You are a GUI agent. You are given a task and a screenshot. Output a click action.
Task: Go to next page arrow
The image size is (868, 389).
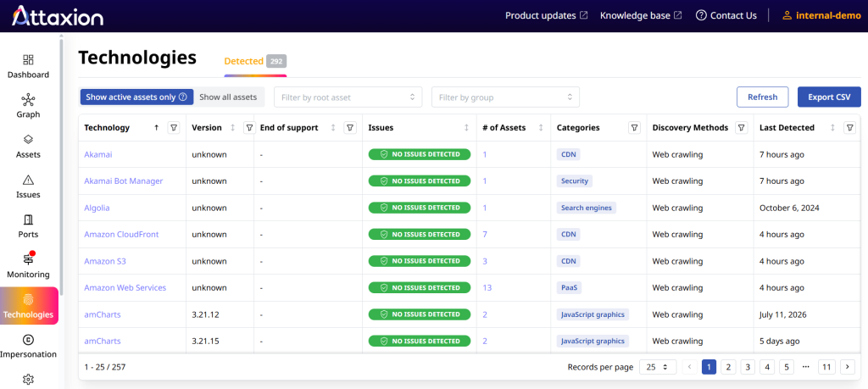tap(847, 367)
